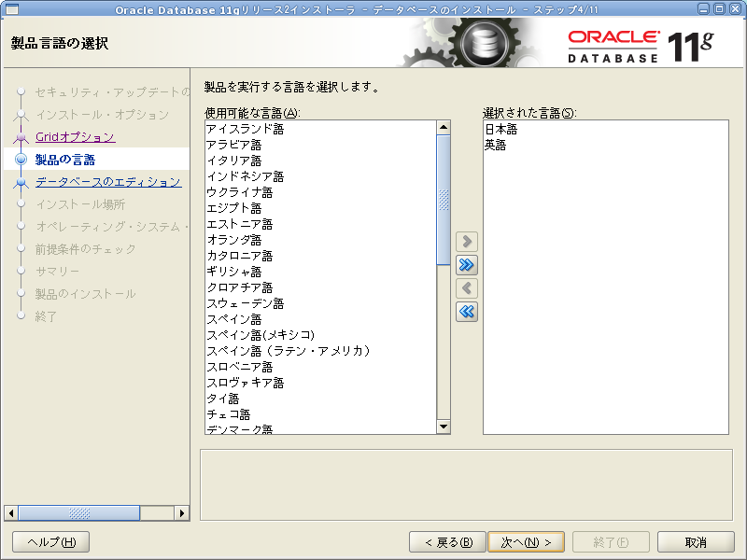This screenshot has width=747, height=560.
Task: Select スロヴァキア語 in available languages
Action: pos(320,383)
